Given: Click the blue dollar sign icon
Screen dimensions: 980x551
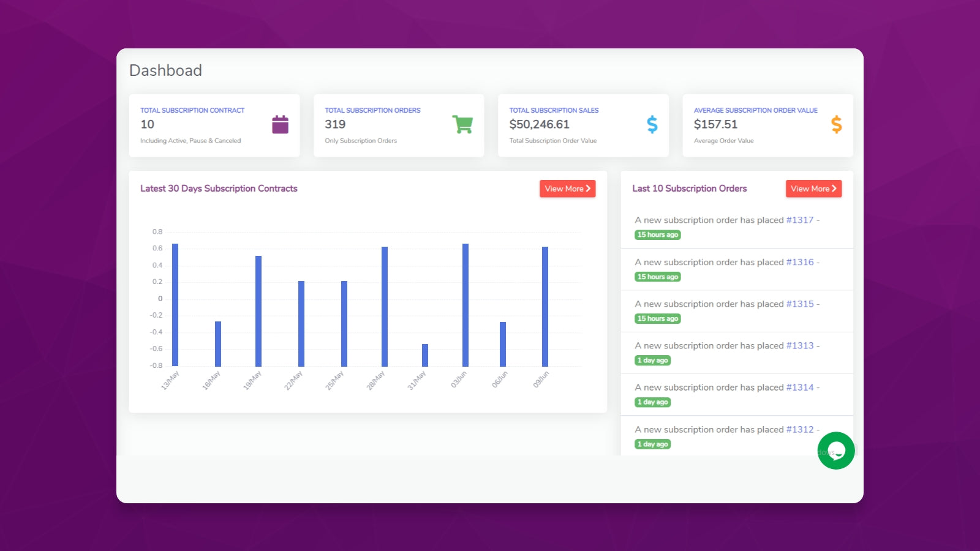Looking at the screenshot, I should point(652,124).
